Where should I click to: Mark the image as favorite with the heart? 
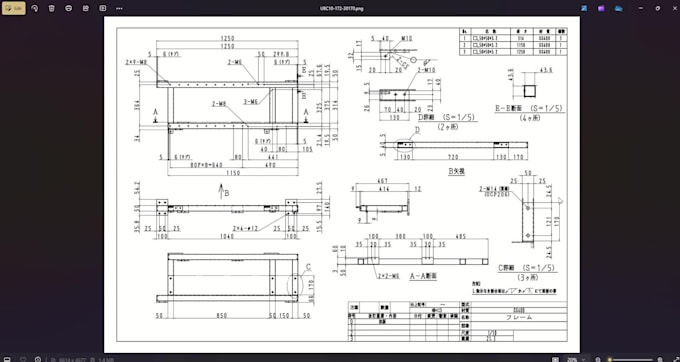23,359
